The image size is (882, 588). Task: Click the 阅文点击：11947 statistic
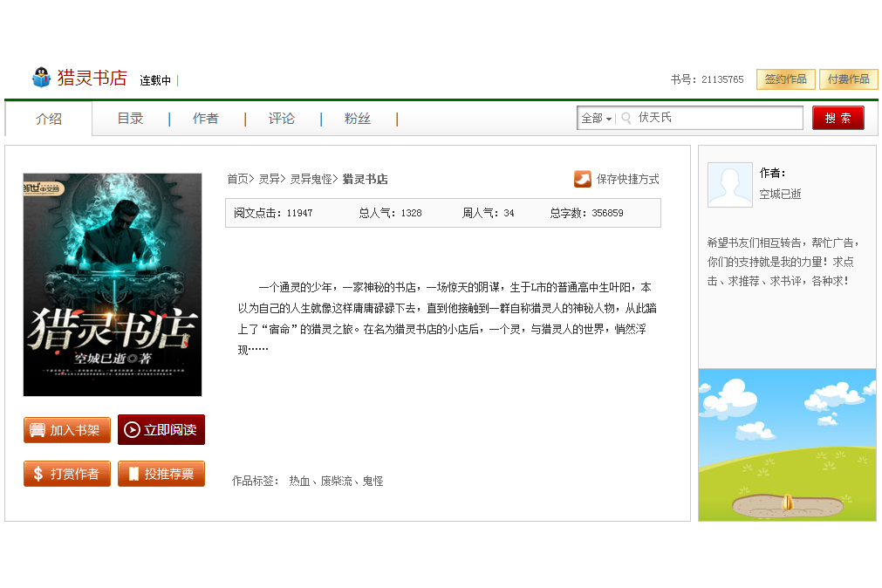273,213
